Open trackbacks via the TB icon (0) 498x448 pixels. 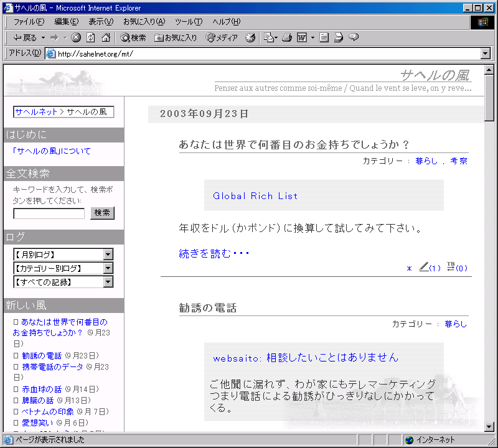pyautogui.click(x=457, y=267)
